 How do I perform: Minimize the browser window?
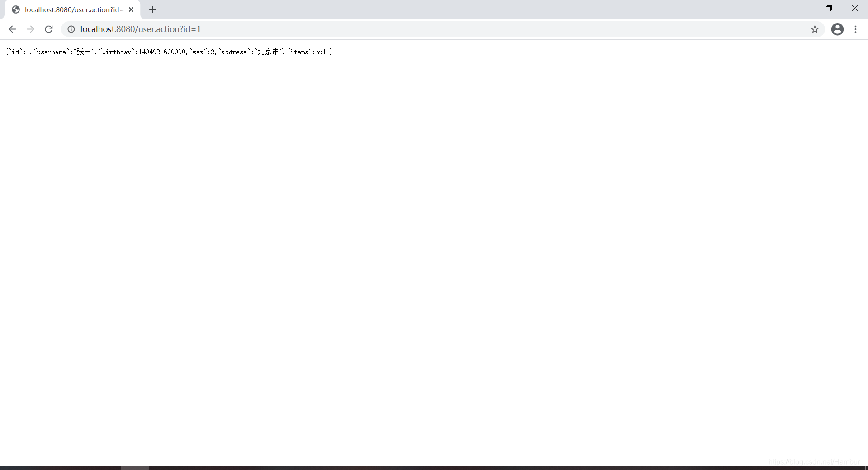click(803, 8)
